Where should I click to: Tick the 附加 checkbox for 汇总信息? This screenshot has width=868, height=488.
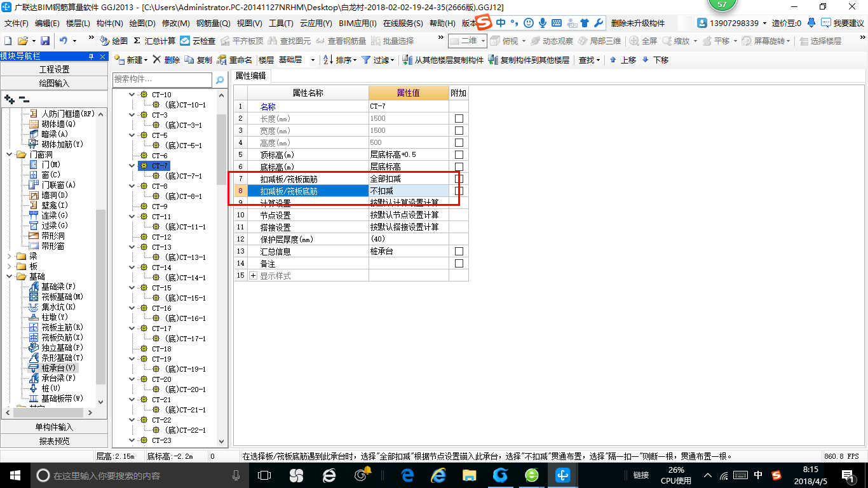pyautogui.click(x=459, y=251)
